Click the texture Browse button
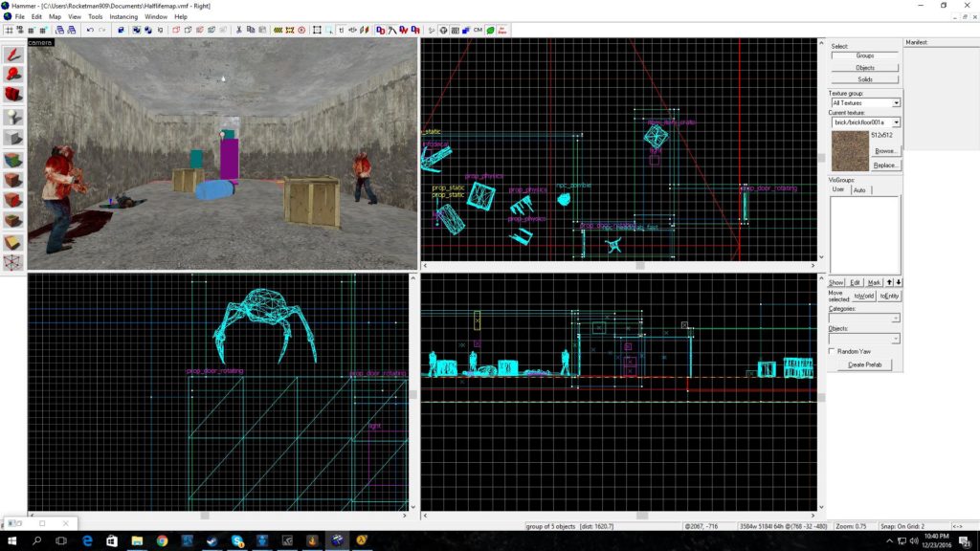 click(x=884, y=151)
